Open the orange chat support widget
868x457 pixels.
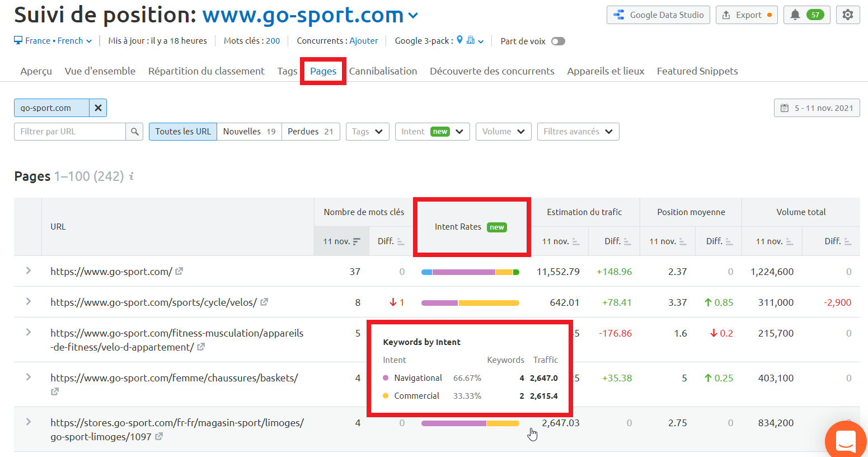click(x=846, y=440)
